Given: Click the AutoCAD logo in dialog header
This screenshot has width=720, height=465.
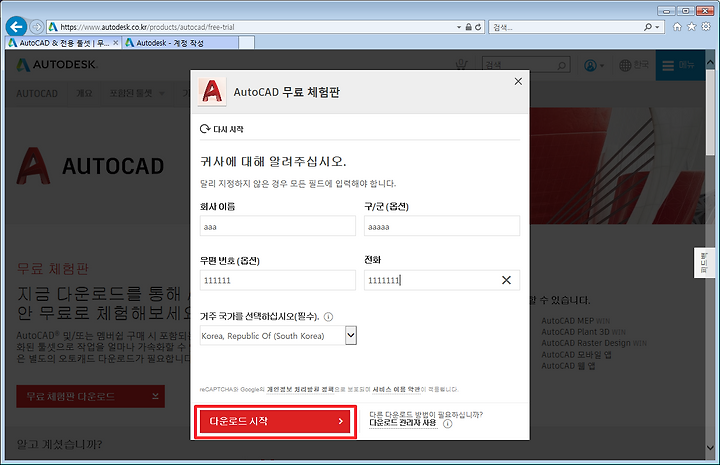Looking at the screenshot, I should tap(212, 92).
